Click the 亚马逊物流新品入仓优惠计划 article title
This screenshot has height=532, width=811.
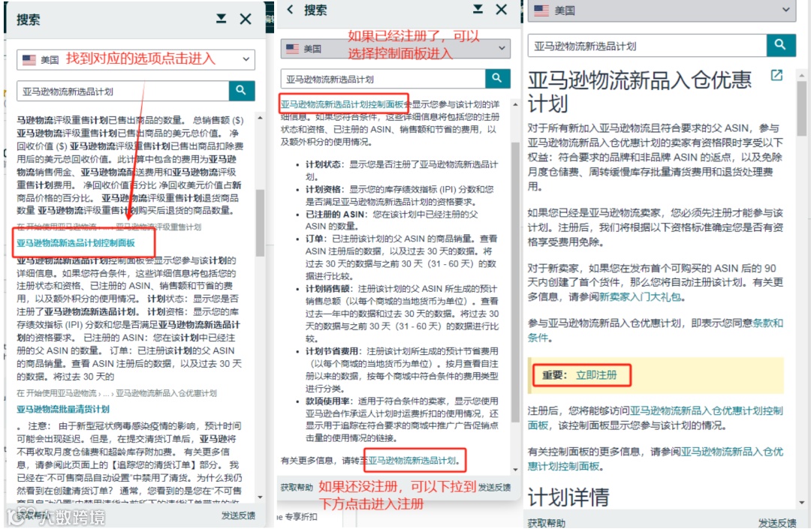(x=640, y=92)
